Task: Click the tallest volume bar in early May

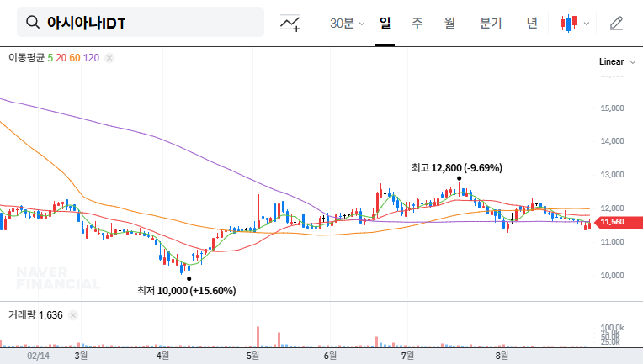Action: pyautogui.click(x=258, y=337)
